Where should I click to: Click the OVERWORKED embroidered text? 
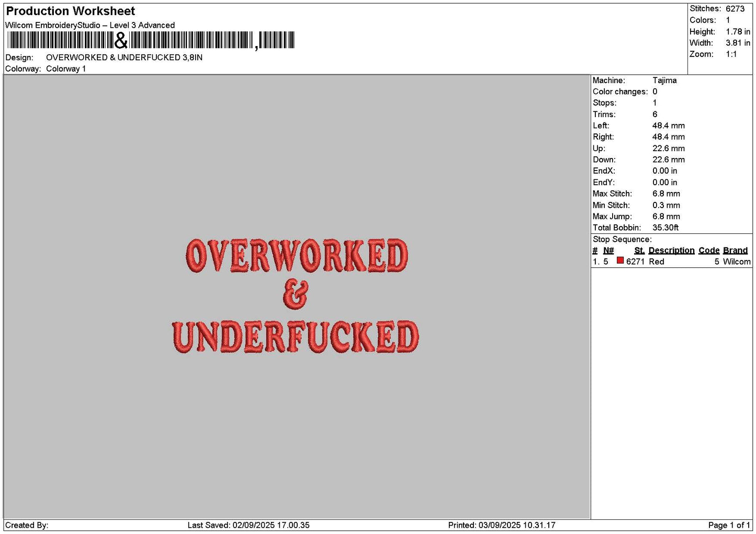297,256
